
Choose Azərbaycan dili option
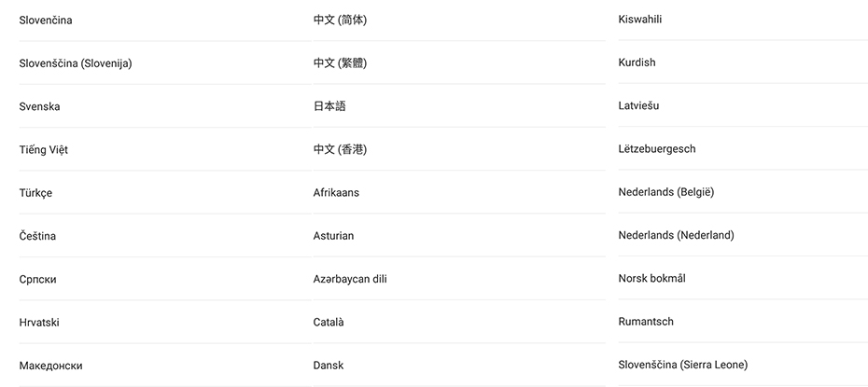coord(350,279)
